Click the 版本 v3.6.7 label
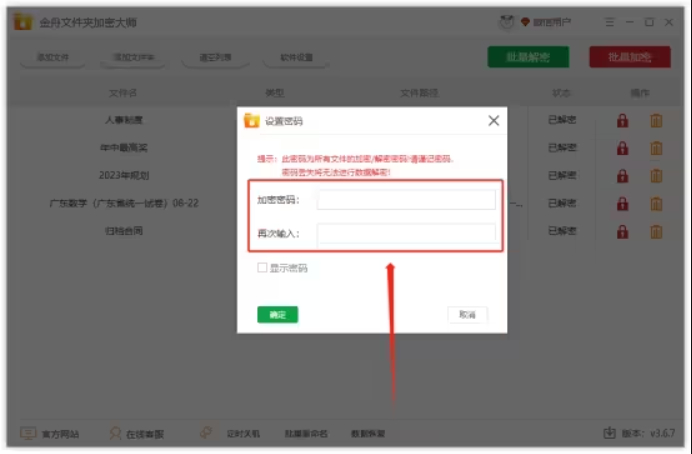692x454 pixels. [x=648, y=433]
